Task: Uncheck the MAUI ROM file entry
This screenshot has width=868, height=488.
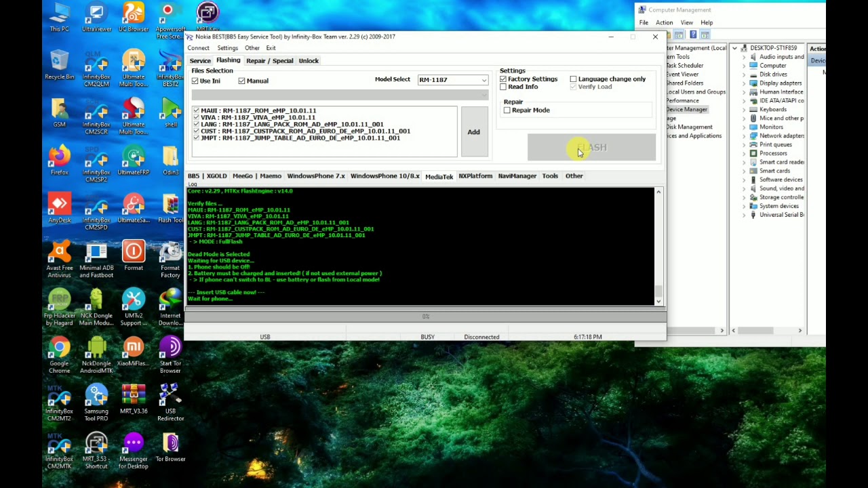Action: 196,110
